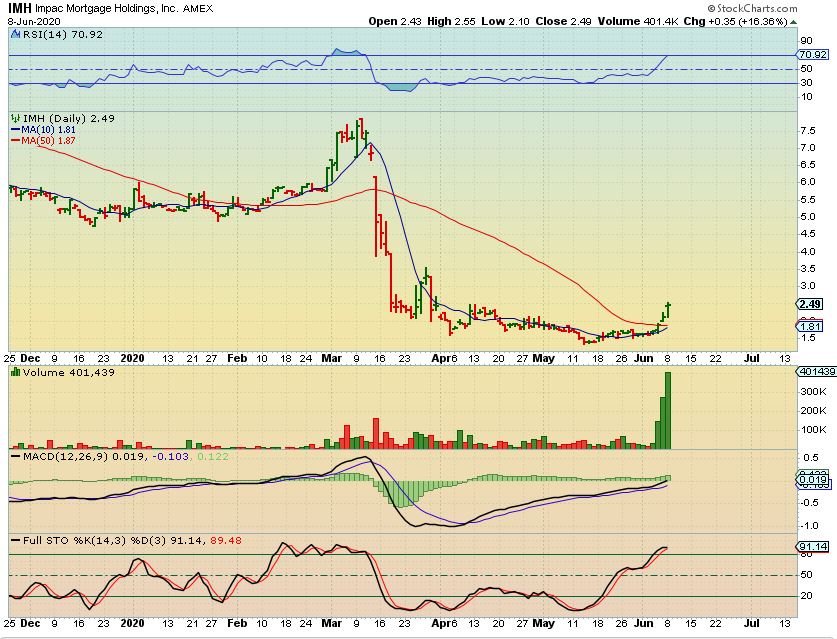Click the IMH (Daily) 2.49 legend
The width and height of the screenshot is (837, 639).
pyautogui.click(x=69, y=119)
